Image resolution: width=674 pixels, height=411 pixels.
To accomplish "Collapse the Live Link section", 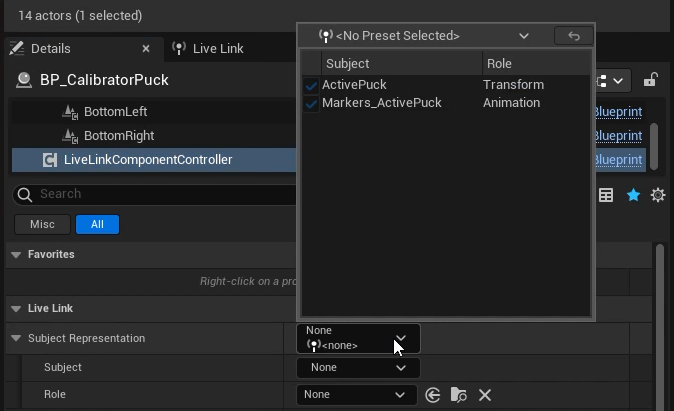I will (16, 309).
